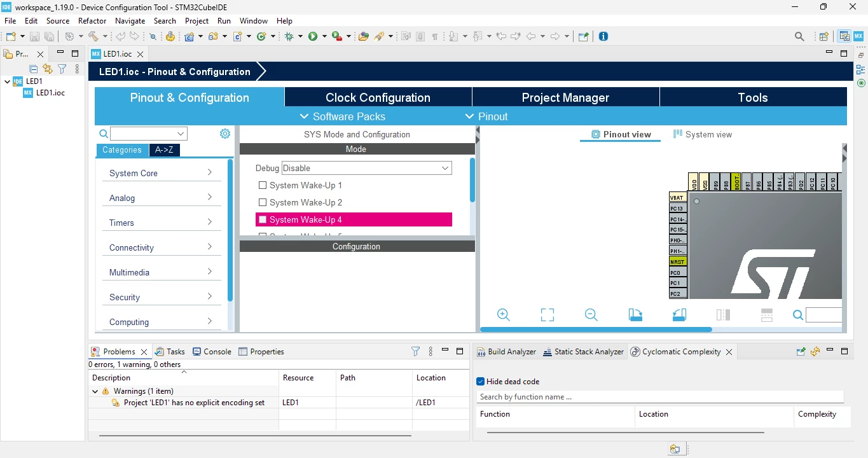Expand the Security category
This screenshot has width=868, height=458.
pyautogui.click(x=161, y=297)
